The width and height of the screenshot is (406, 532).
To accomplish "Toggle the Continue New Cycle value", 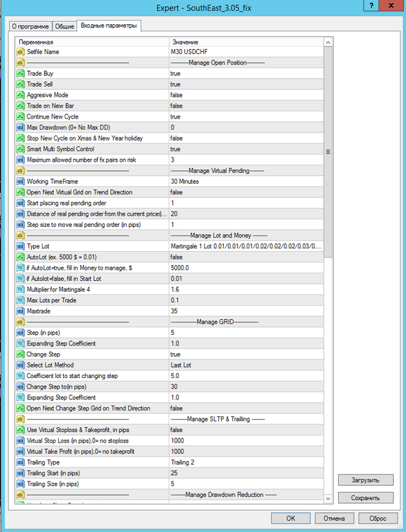I will pyautogui.click(x=246, y=117).
